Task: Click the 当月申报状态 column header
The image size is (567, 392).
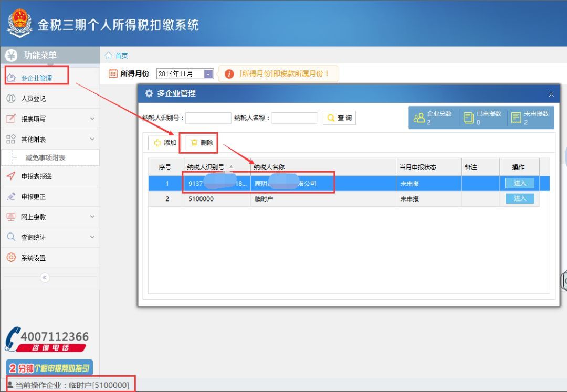Action: (429, 167)
